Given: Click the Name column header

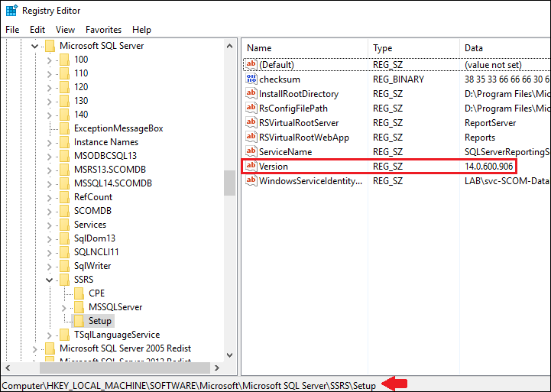Looking at the screenshot, I should [304, 48].
